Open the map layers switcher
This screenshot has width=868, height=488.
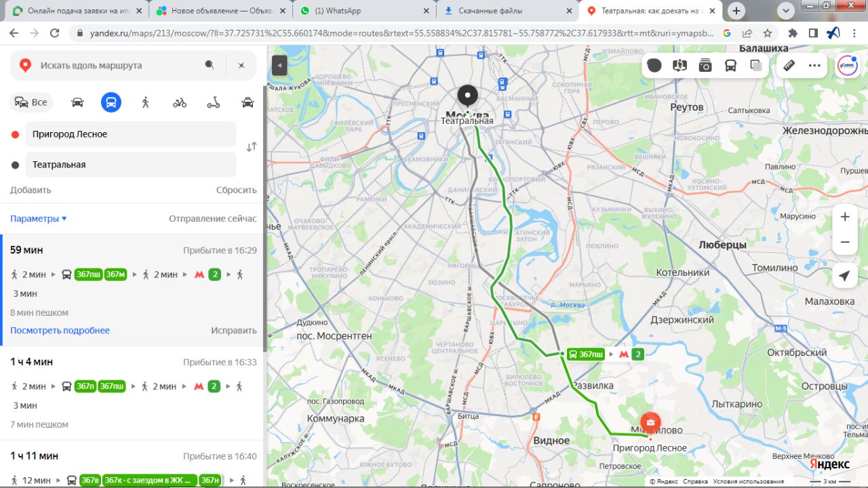756,65
